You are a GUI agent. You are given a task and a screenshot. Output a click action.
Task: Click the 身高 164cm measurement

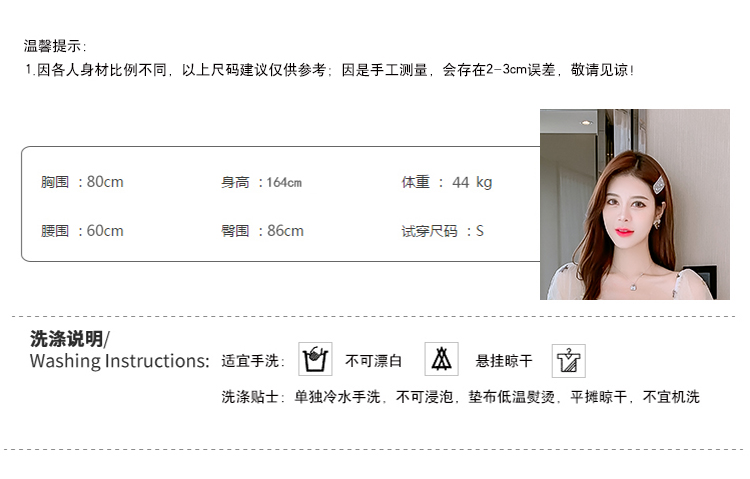click(261, 182)
